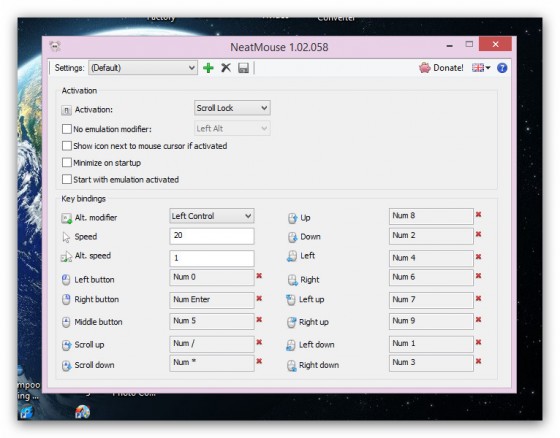Screen dimensions: 560x438
Task: Open the Left Alt modifier dropdown
Action: click(232, 128)
